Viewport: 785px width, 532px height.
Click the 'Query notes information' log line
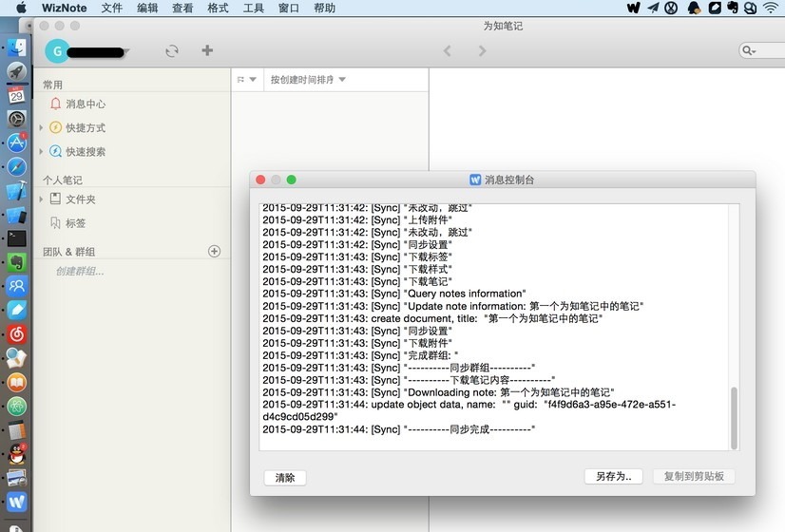[x=394, y=294]
